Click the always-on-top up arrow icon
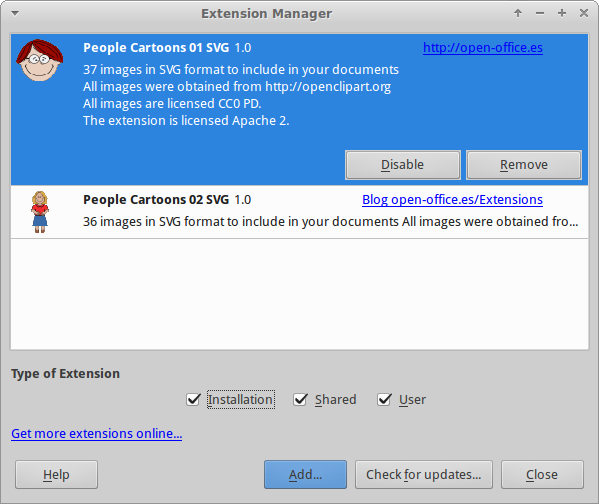The image size is (599, 504). tap(518, 13)
